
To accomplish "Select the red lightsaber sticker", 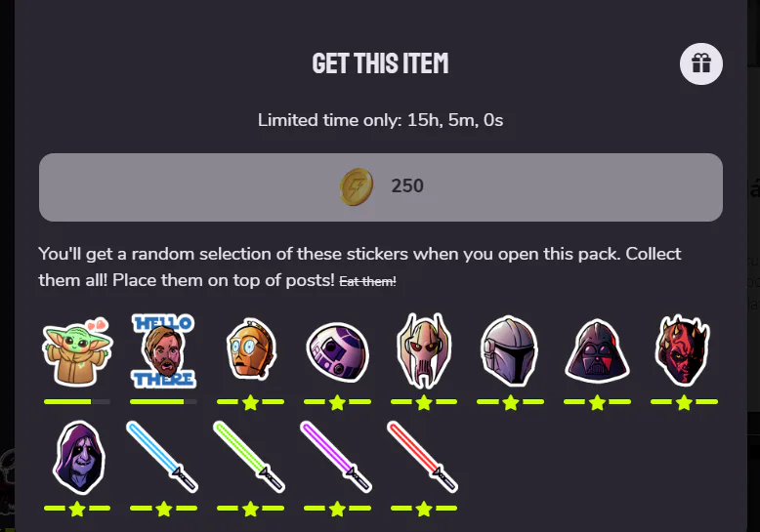I will (x=423, y=457).
